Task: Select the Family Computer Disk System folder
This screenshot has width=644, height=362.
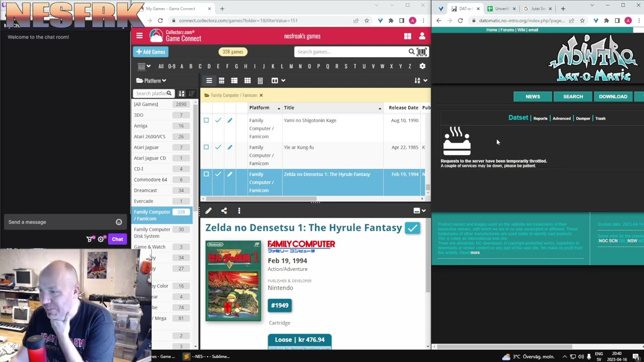Action: click(x=162, y=232)
